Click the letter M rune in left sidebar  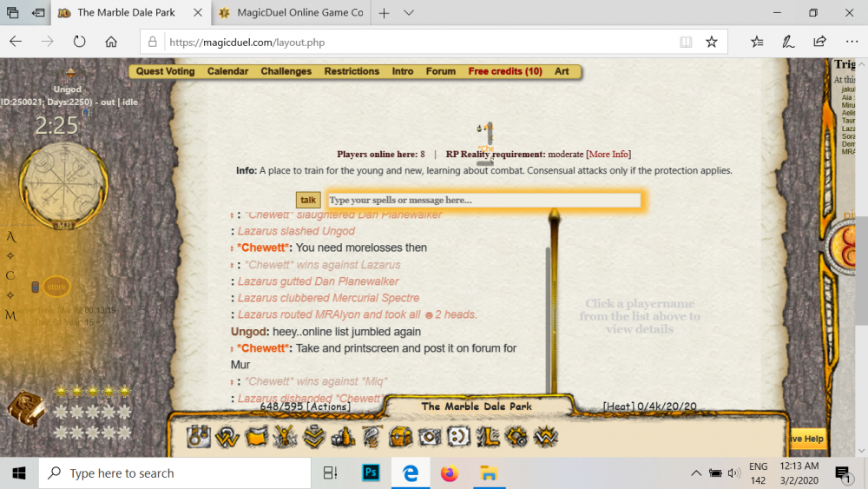[10, 315]
